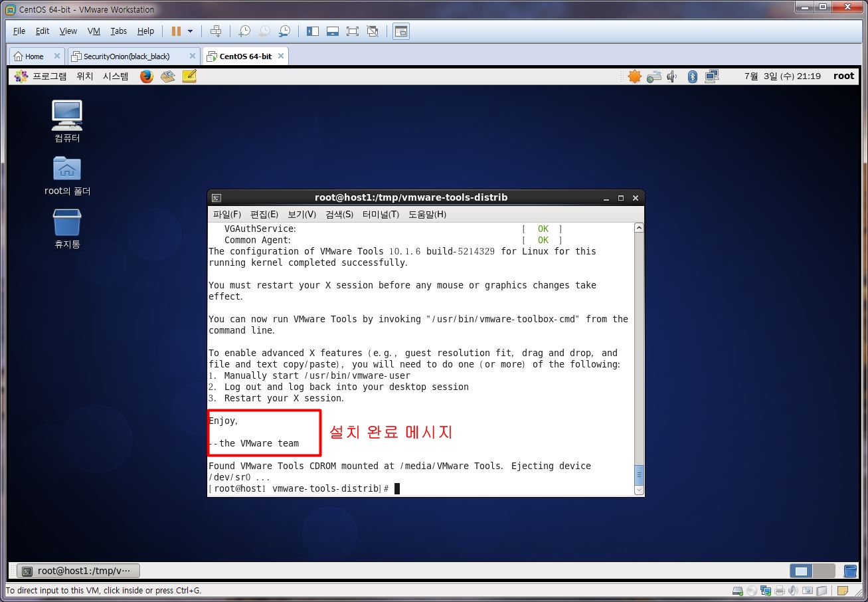
Task: Toggle the thumbnail bar view
Action: point(333,31)
